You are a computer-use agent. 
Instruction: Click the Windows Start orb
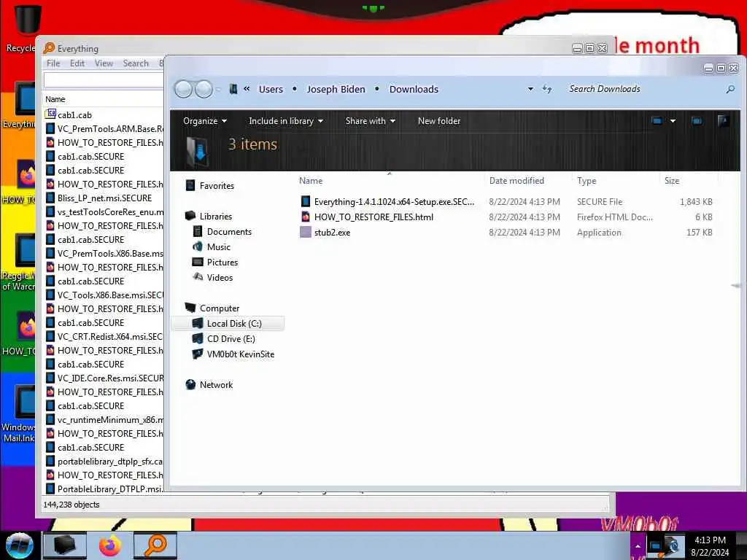coord(20,545)
